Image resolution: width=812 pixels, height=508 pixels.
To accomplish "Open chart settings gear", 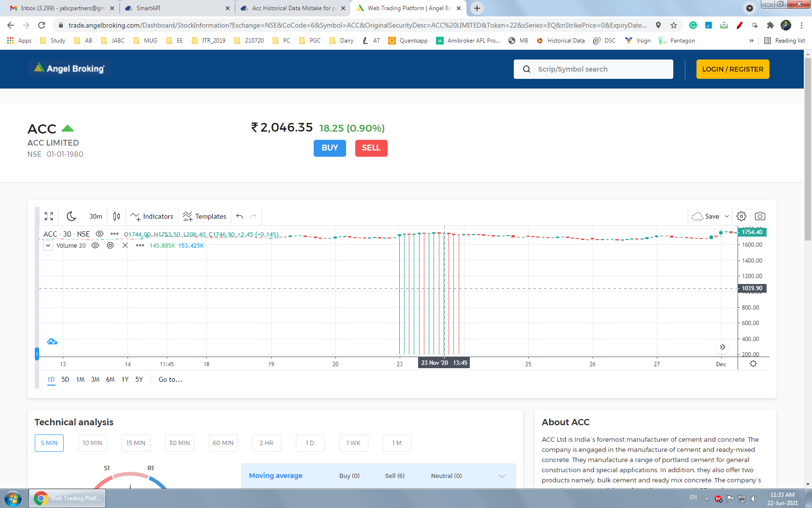I will click(741, 216).
